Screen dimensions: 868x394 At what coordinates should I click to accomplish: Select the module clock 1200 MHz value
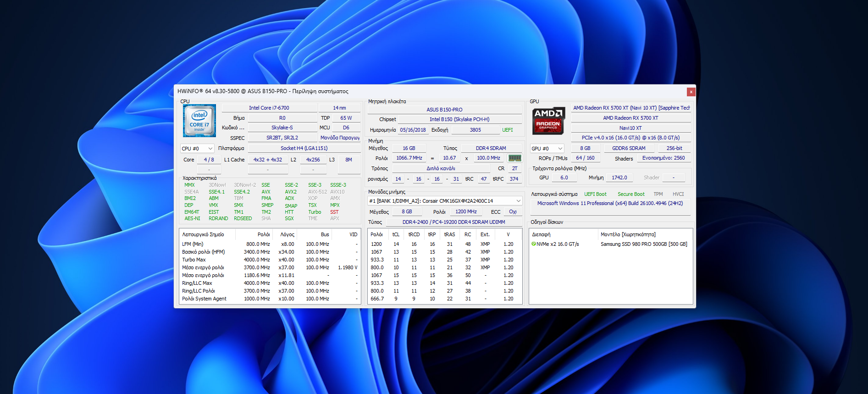(x=466, y=211)
